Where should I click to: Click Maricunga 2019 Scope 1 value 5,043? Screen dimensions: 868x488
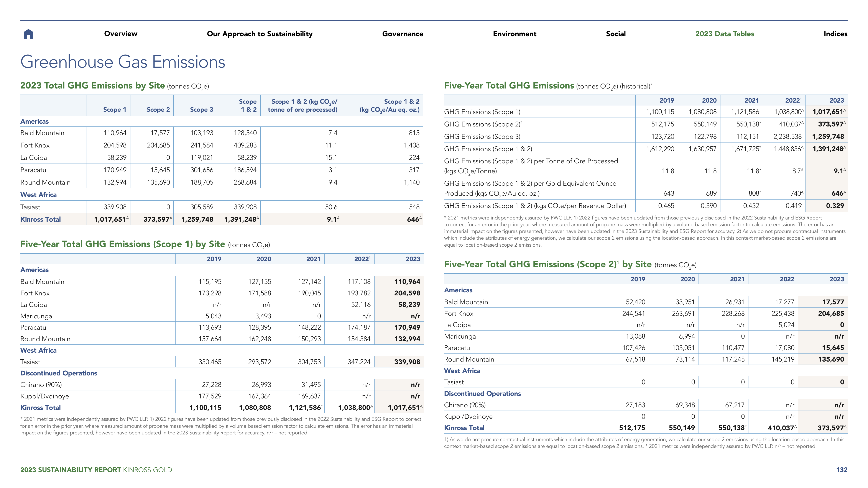tap(213, 316)
